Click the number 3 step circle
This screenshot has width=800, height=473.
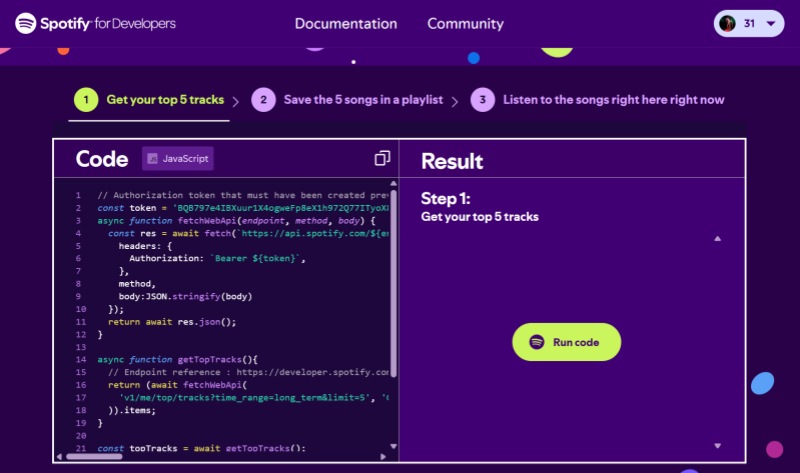482,100
